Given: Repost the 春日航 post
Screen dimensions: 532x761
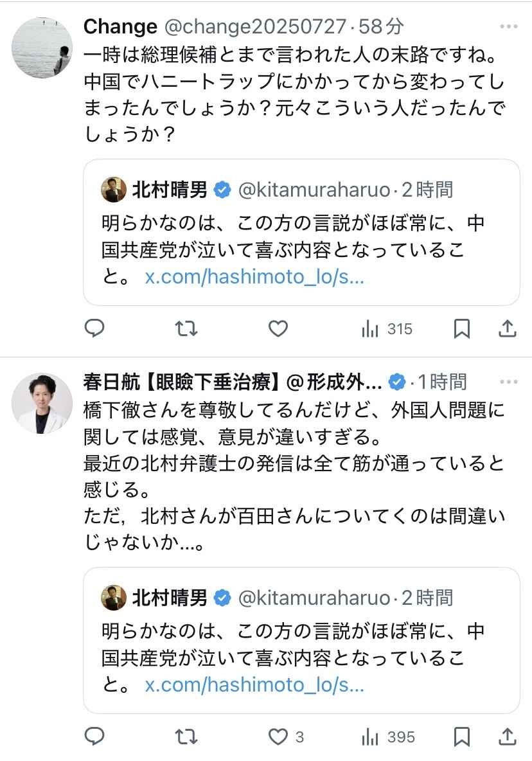Looking at the screenshot, I should (186, 737).
